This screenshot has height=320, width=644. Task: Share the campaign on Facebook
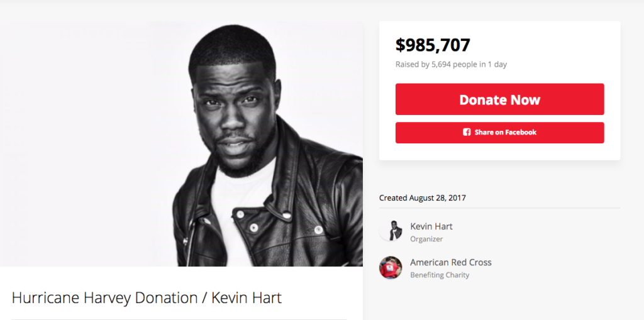499,132
